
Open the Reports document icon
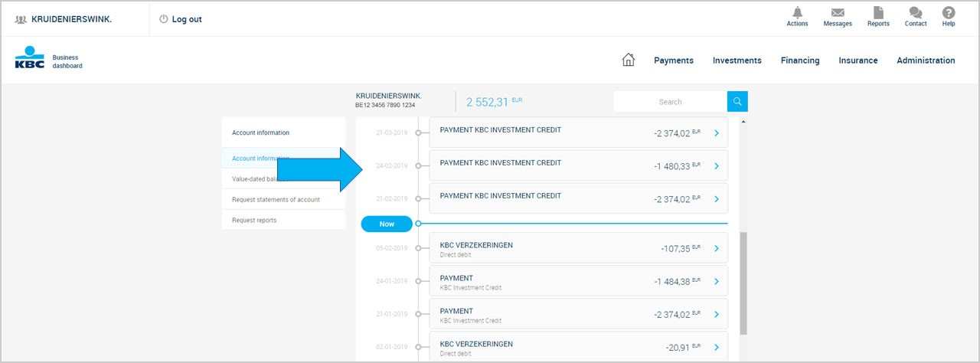pyautogui.click(x=878, y=12)
